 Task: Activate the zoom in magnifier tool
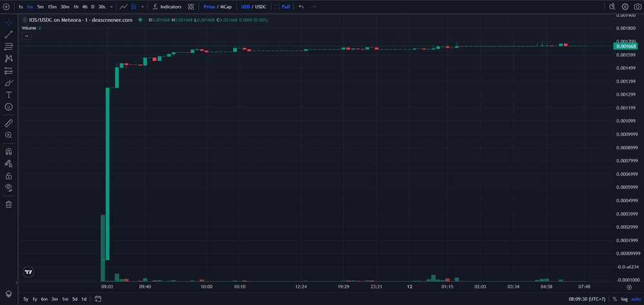coord(8,134)
